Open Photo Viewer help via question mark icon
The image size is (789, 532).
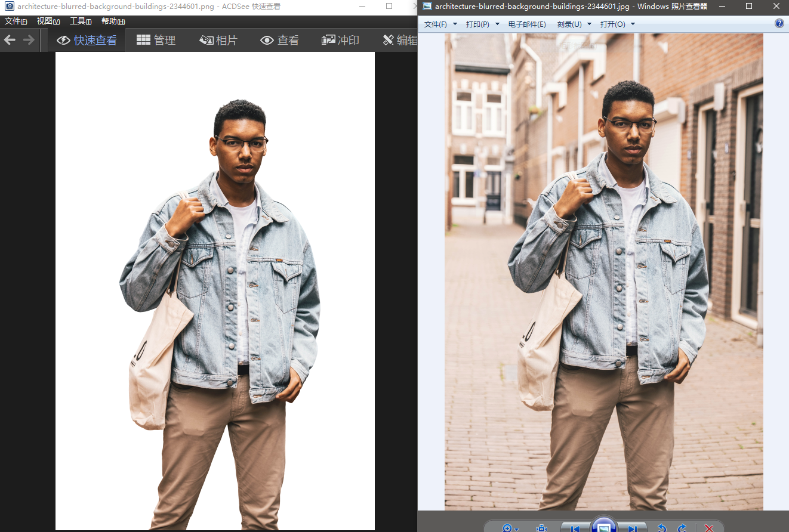click(779, 24)
